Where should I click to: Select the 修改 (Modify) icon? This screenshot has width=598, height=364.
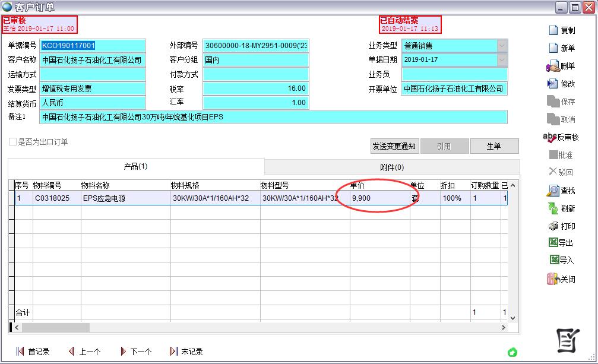pyautogui.click(x=562, y=83)
